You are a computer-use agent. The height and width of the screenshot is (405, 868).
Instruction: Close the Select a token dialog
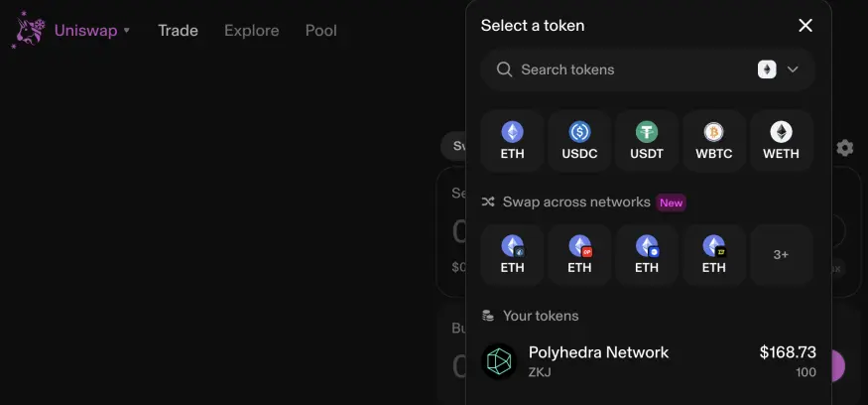[x=806, y=26]
